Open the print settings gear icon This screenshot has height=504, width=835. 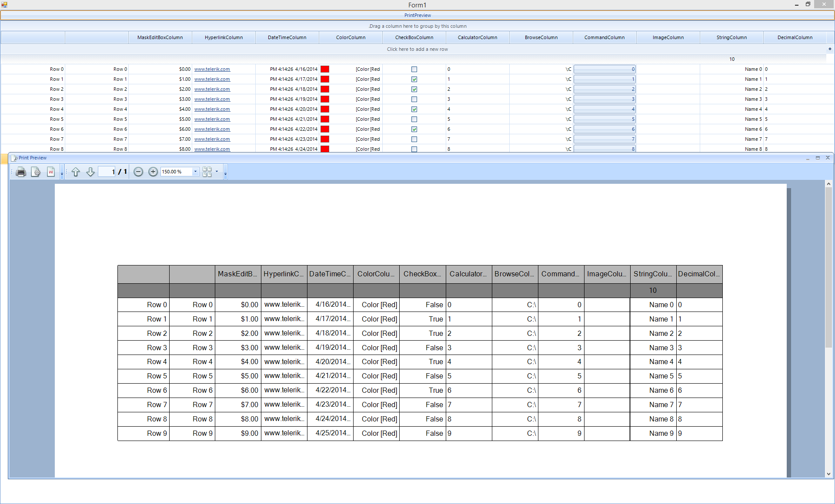click(x=36, y=172)
